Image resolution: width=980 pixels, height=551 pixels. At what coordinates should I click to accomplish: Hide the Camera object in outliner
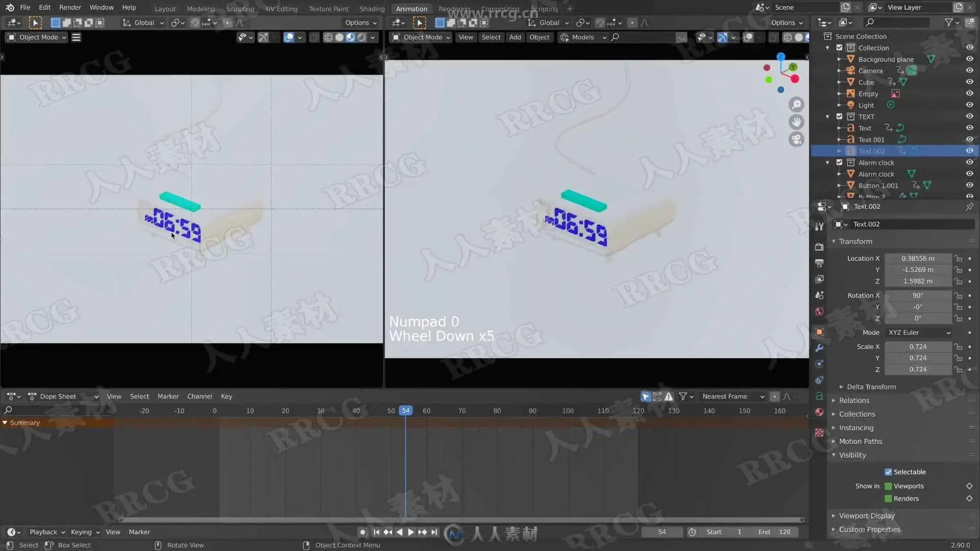click(969, 70)
